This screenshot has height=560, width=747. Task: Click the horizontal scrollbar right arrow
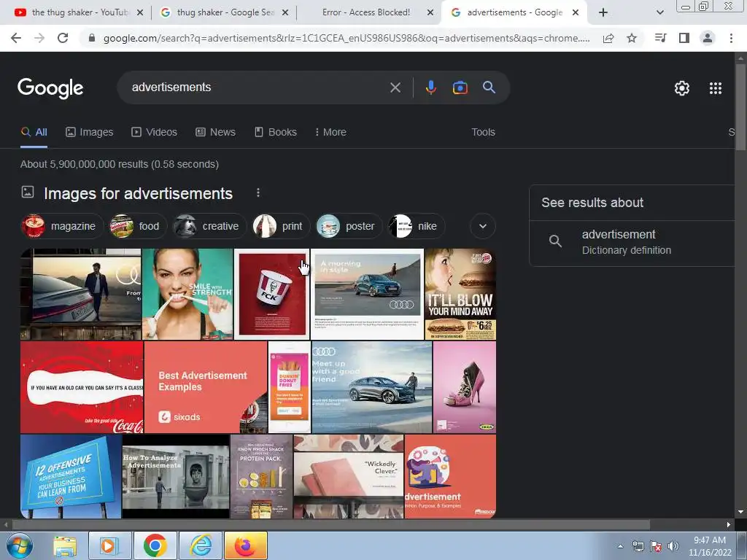729,525
